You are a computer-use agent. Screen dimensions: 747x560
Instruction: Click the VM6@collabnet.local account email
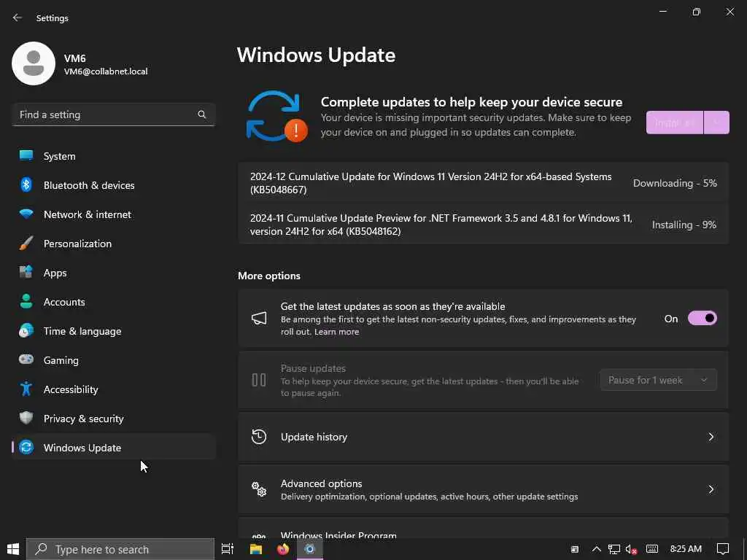(106, 71)
